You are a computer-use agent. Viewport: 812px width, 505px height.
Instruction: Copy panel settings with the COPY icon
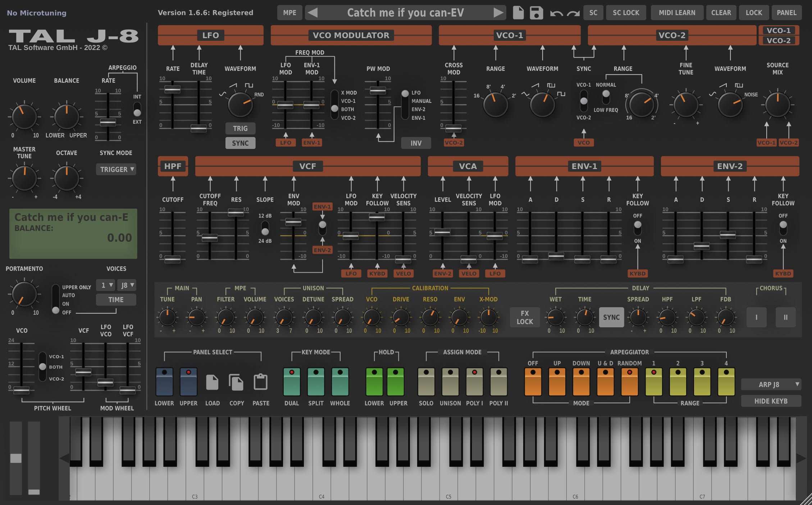pos(237,381)
